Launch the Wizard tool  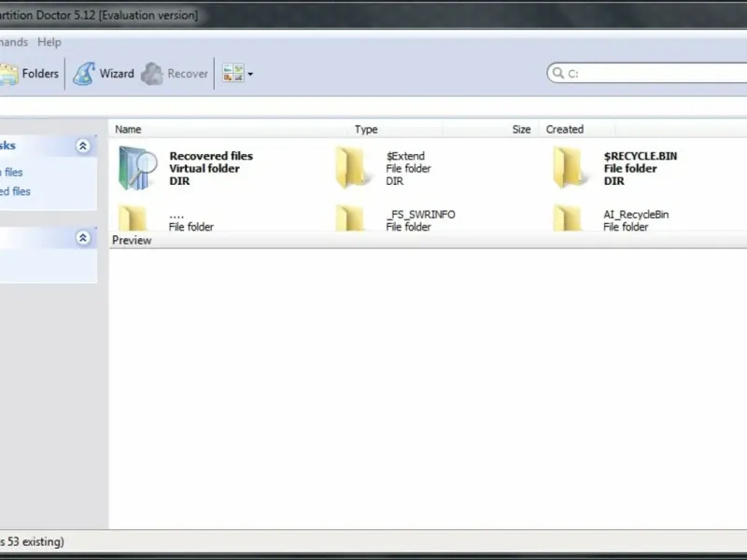[x=104, y=74]
